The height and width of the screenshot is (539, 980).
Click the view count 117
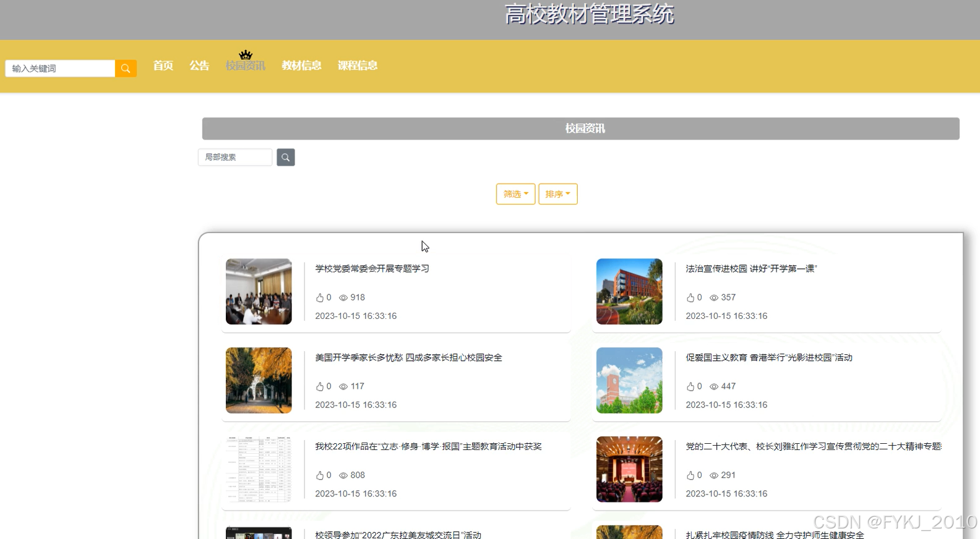358,386
